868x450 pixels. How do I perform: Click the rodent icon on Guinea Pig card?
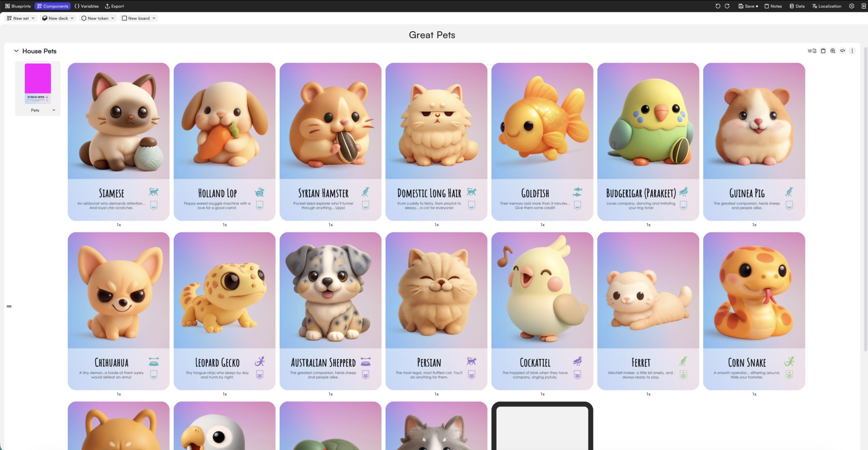789,192
